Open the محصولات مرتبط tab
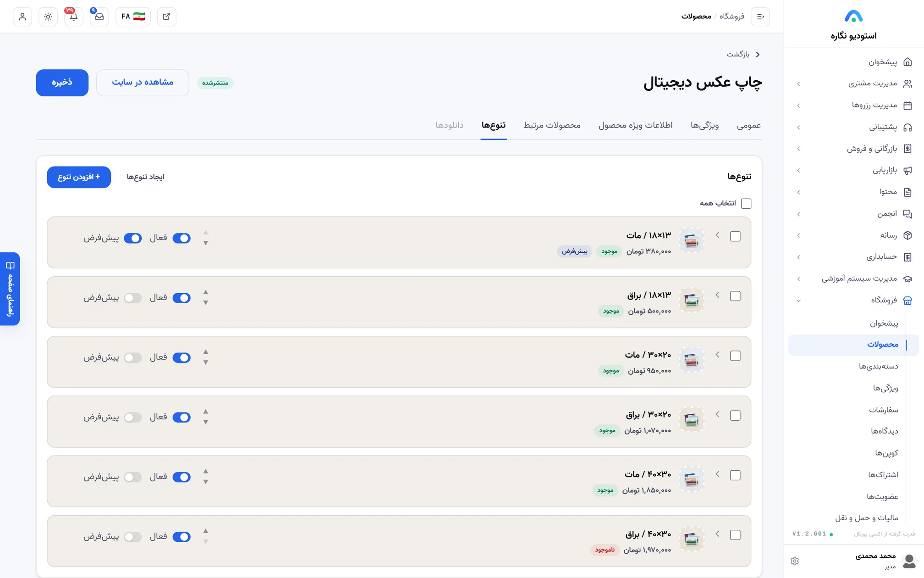 [552, 125]
